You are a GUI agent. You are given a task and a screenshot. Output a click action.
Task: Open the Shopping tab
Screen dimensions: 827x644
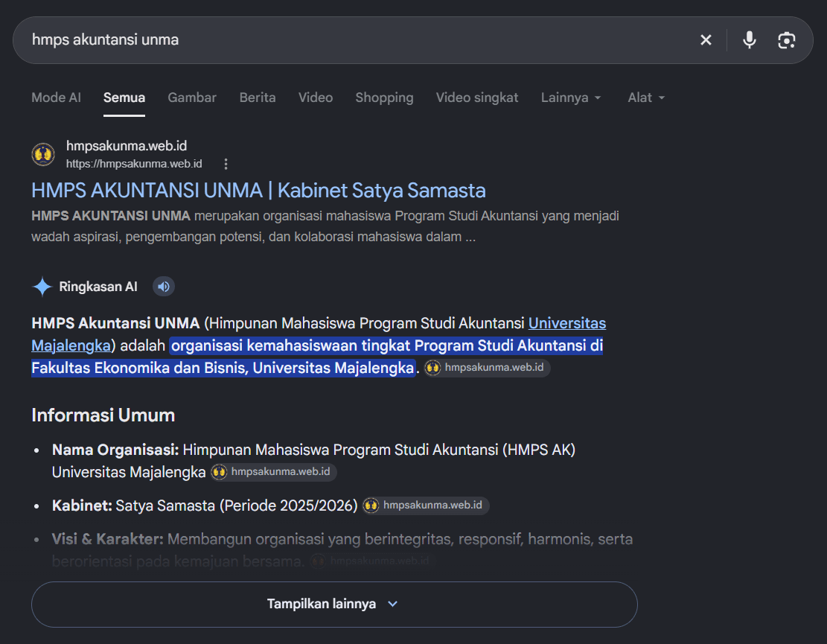tap(384, 98)
